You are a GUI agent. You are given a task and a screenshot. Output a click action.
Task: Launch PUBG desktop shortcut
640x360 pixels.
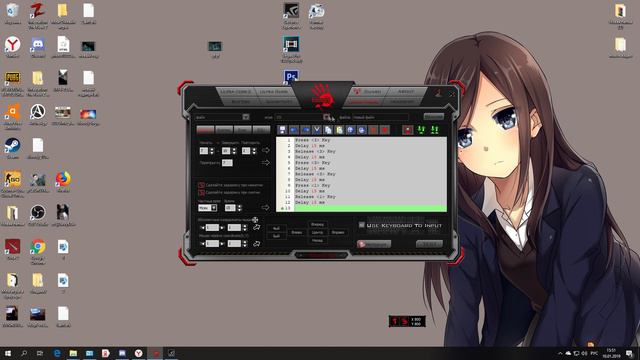coord(13,84)
